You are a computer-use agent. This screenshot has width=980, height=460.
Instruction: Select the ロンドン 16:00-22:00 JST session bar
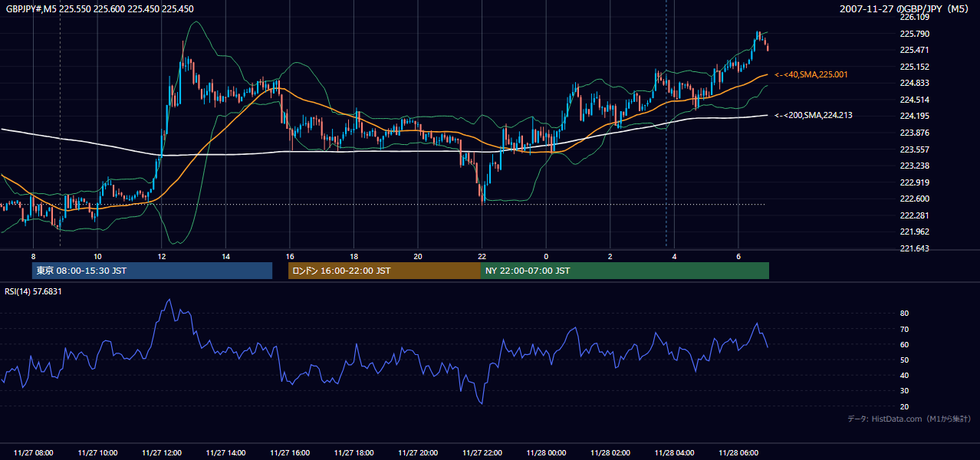(x=384, y=271)
